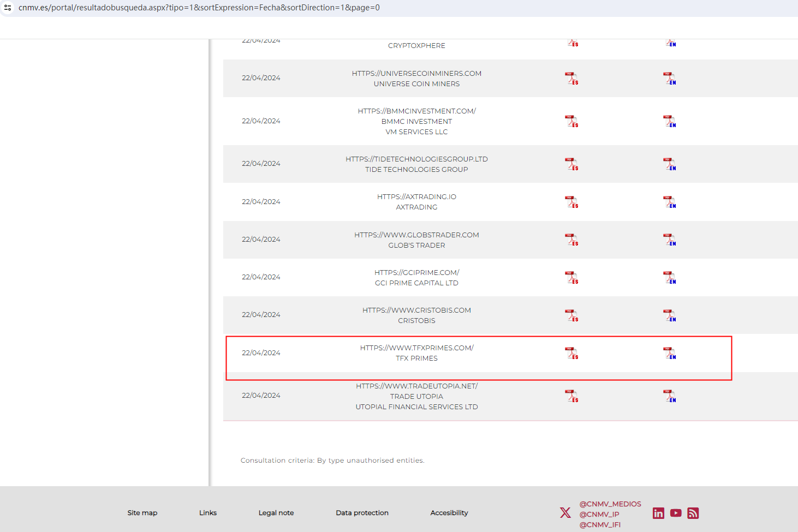Visit CNMV LinkedIn page icon

(659, 513)
